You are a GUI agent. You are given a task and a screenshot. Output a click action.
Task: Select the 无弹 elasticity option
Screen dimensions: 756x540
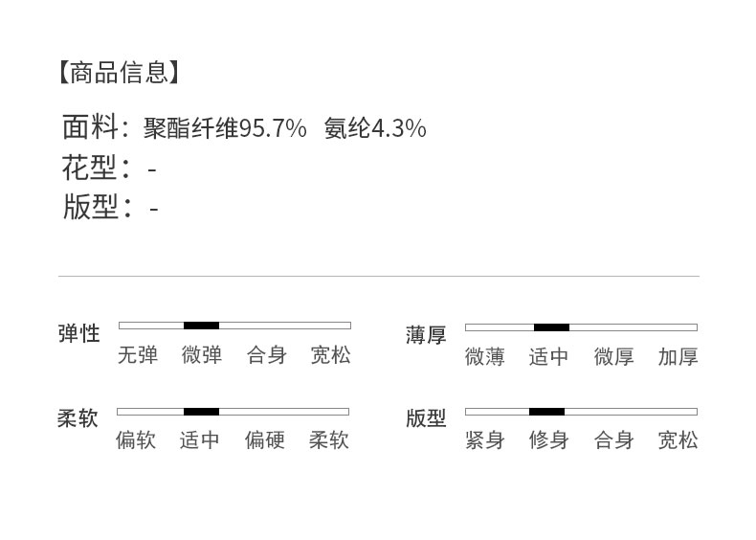click(137, 355)
